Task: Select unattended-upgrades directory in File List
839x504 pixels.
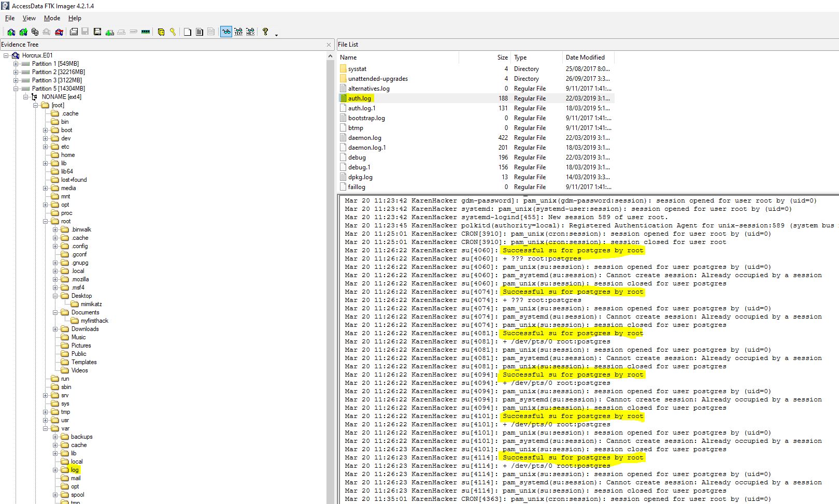Action: 378,79
